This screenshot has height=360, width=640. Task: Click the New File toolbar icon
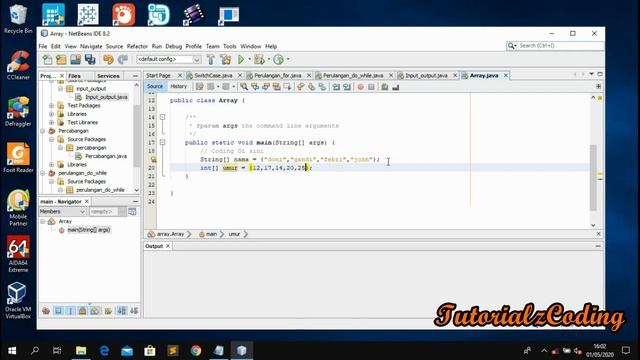[47, 60]
